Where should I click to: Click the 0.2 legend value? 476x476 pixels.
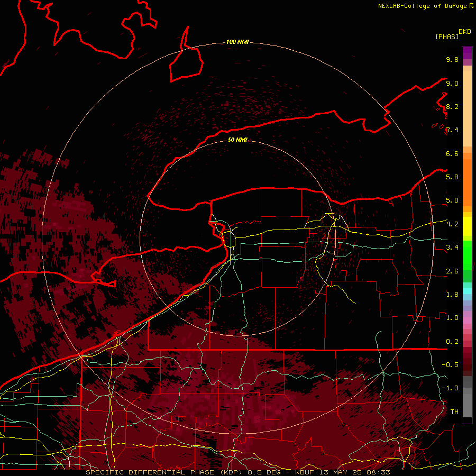[x=452, y=341]
